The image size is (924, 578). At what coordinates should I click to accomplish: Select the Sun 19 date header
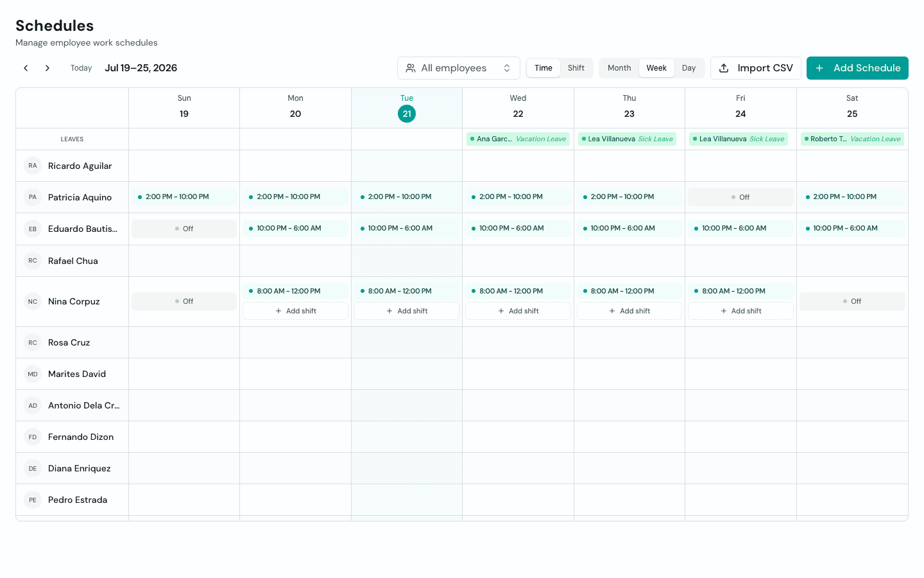click(184, 108)
